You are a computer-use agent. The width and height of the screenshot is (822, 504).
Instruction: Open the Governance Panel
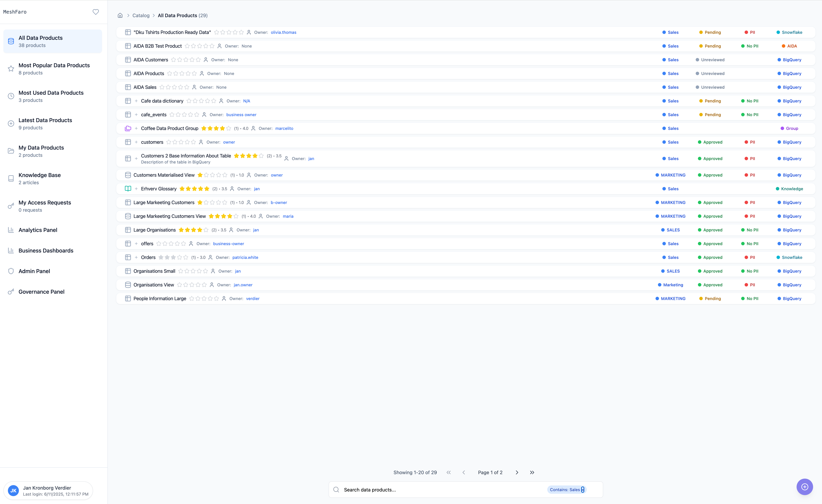[x=41, y=291]
